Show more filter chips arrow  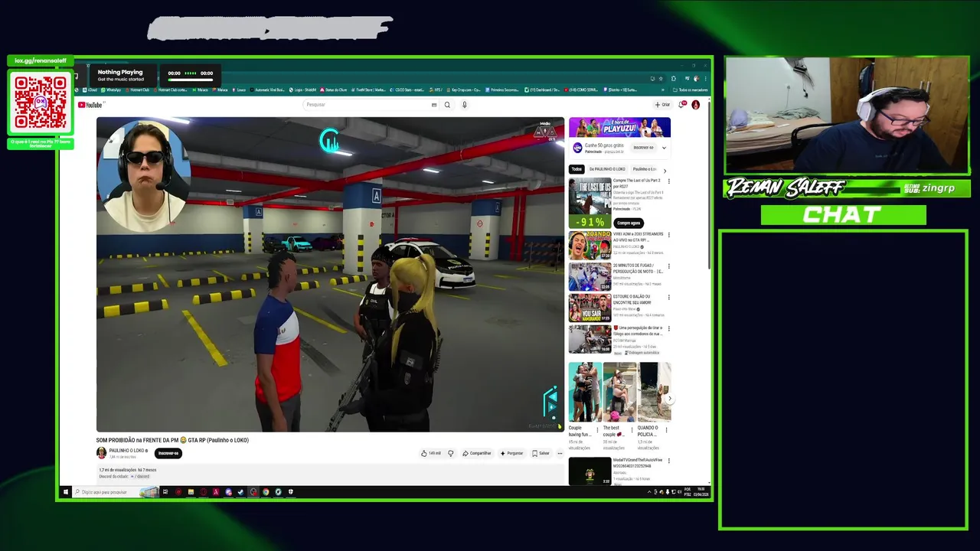[665, 169]
